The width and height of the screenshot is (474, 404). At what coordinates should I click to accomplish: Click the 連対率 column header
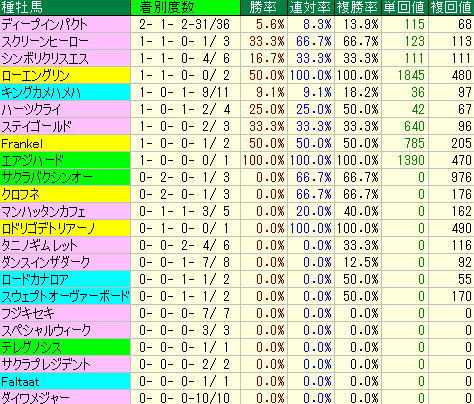tap(311, 7)
